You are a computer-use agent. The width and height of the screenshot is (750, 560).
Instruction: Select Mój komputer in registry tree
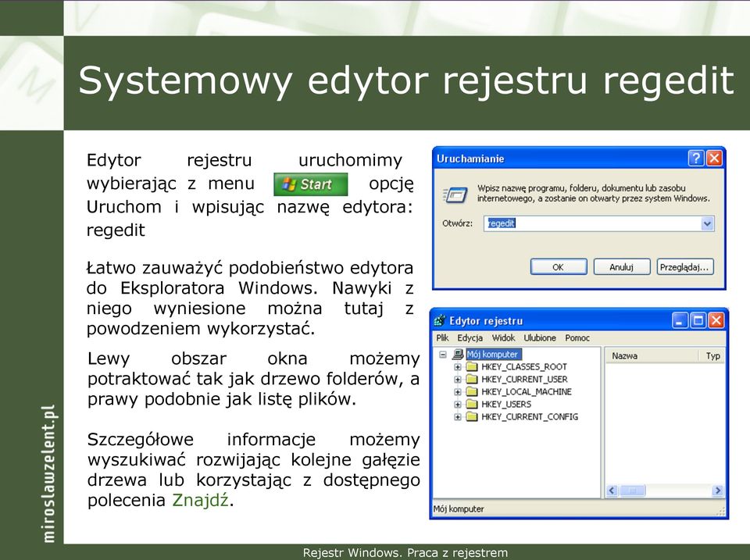tap(493, 355)
